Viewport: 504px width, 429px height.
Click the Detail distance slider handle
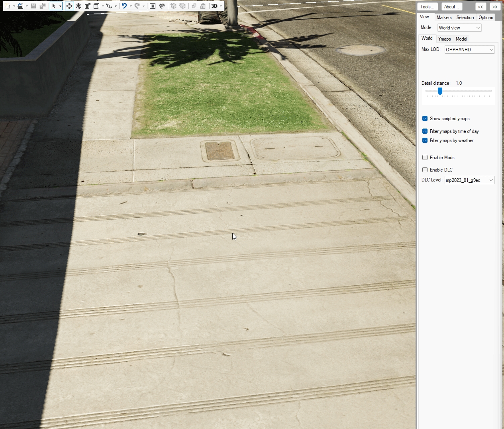click(440, 91)
